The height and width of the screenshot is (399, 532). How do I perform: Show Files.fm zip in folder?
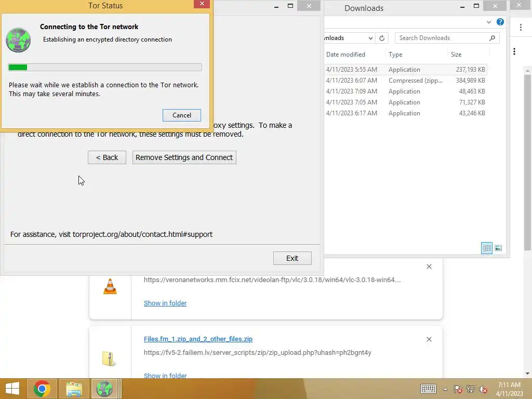pos(165,375)
